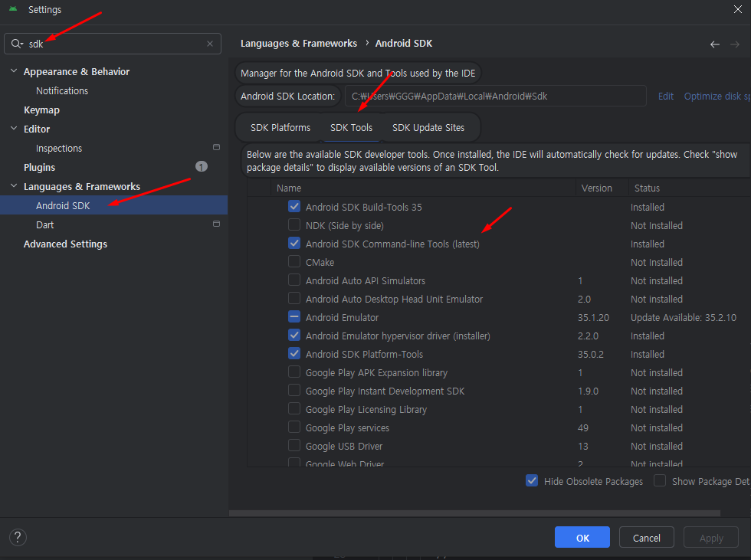Clear the sdk search text
Screen dimensions: 751x560
tap(210, 44)
